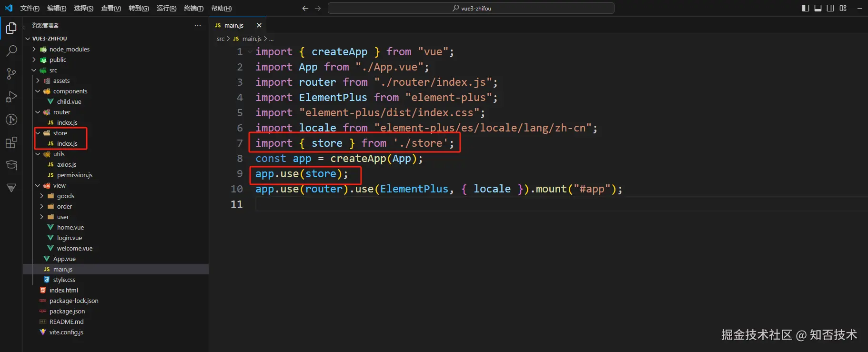Click the navigate back arrow

pyautogui.click(x=305, y=8)
